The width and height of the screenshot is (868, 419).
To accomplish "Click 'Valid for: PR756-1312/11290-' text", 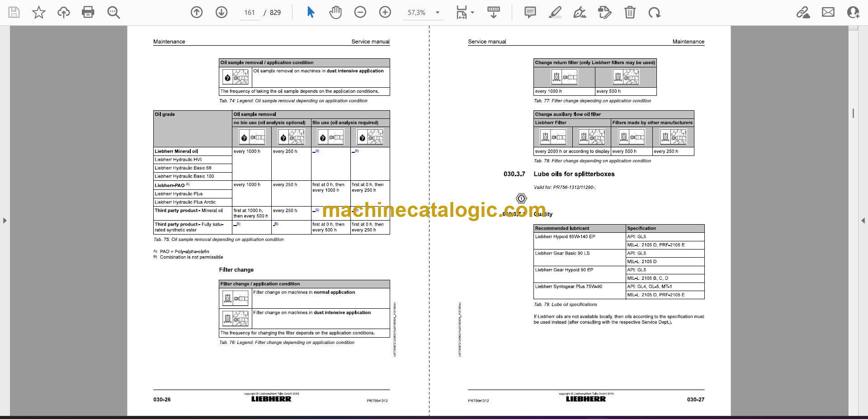I will (565, 188).
